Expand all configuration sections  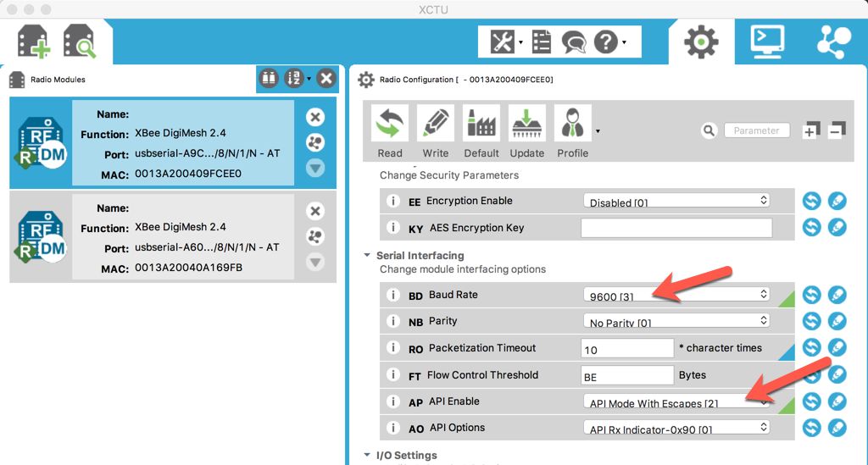pos(810,130)
